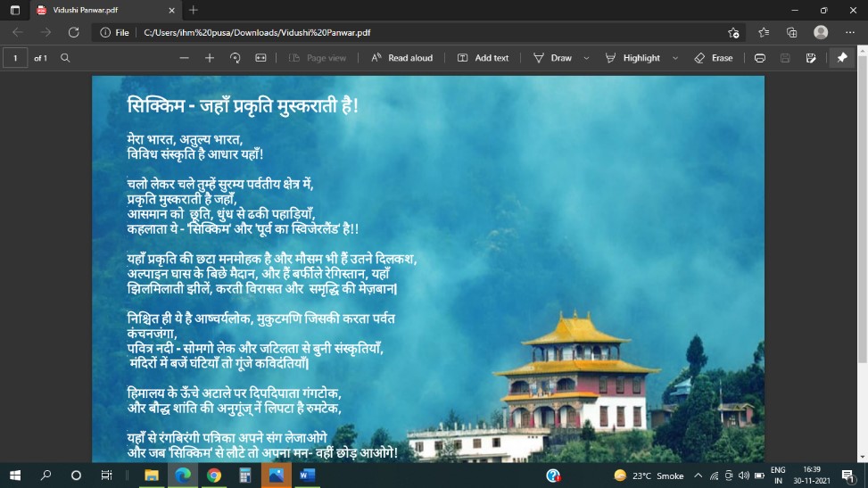Open Calculator from taskbar
The image size is (868, 488).
244,476
